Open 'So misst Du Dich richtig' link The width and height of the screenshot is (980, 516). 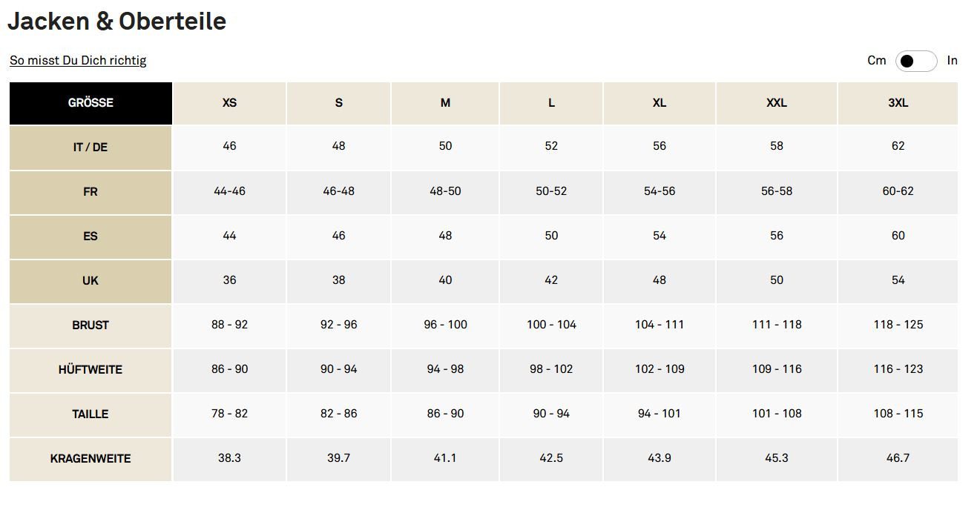coord(78,61)
